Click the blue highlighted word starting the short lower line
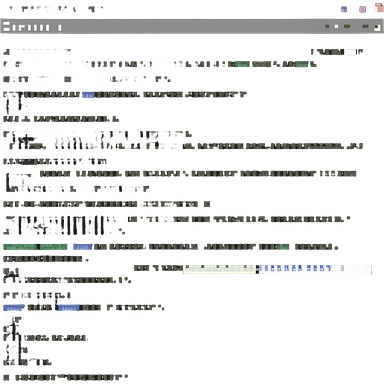 (13, 308)
